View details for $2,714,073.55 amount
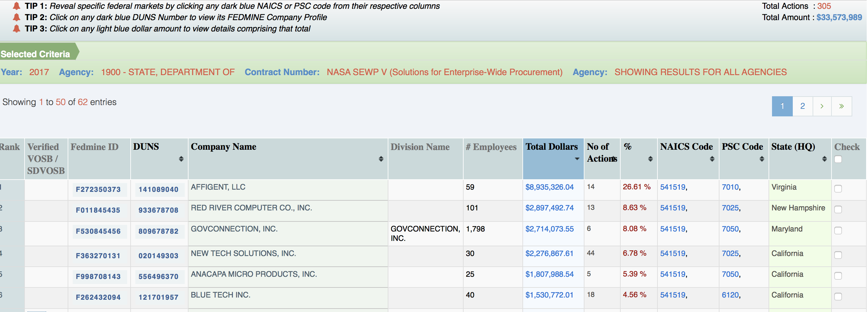868x312 pixels. (x=549, y=229)
